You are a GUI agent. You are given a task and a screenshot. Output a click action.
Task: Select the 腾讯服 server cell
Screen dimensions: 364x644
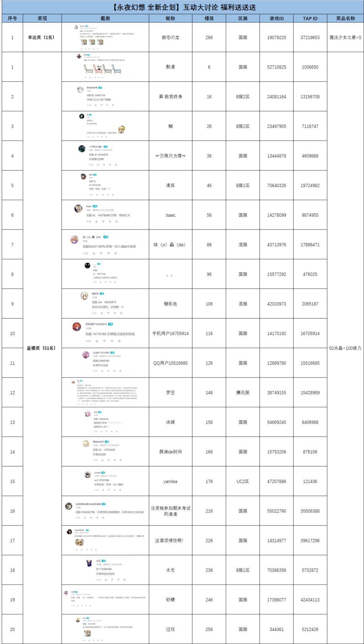click(243, 392)
